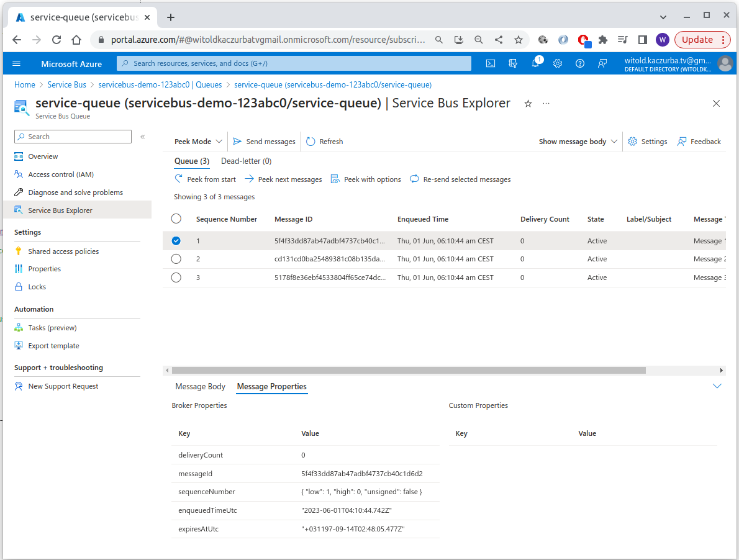Screen dimensions: 739x560
Task: Favorite this resource with star icon
Action: [528, 104]
